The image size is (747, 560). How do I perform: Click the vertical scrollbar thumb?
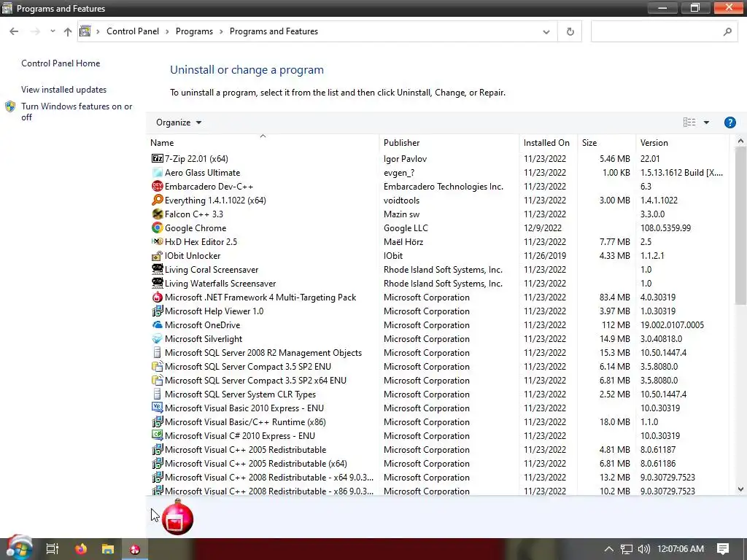tap(740, 225)
